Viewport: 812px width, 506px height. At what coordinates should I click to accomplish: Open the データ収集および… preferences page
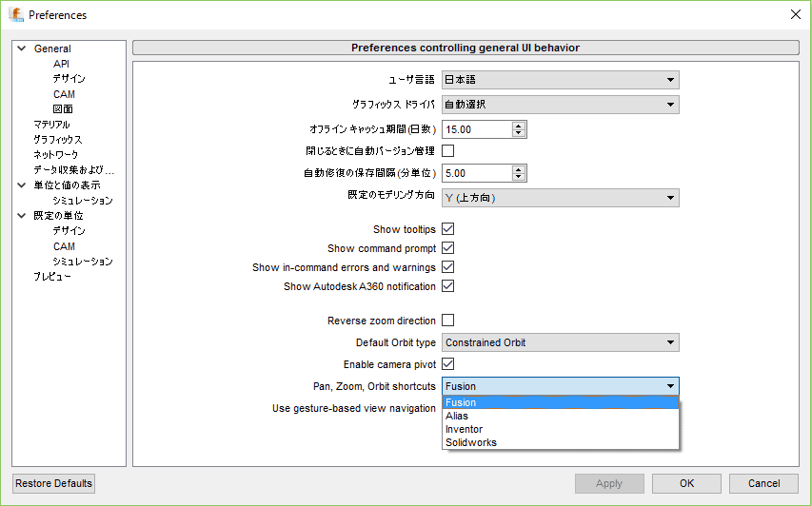click(x=74, y=169)
